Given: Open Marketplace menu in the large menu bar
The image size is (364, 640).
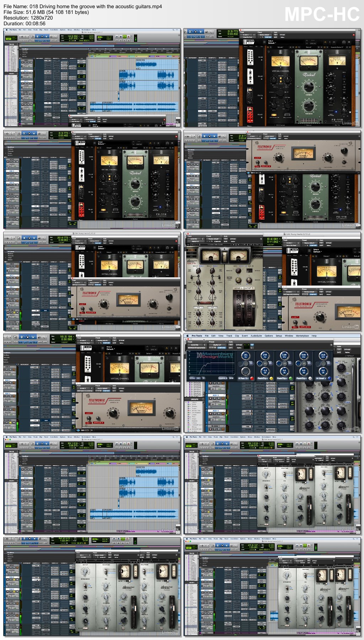Looking at the screenshot, I should (302, 336).
